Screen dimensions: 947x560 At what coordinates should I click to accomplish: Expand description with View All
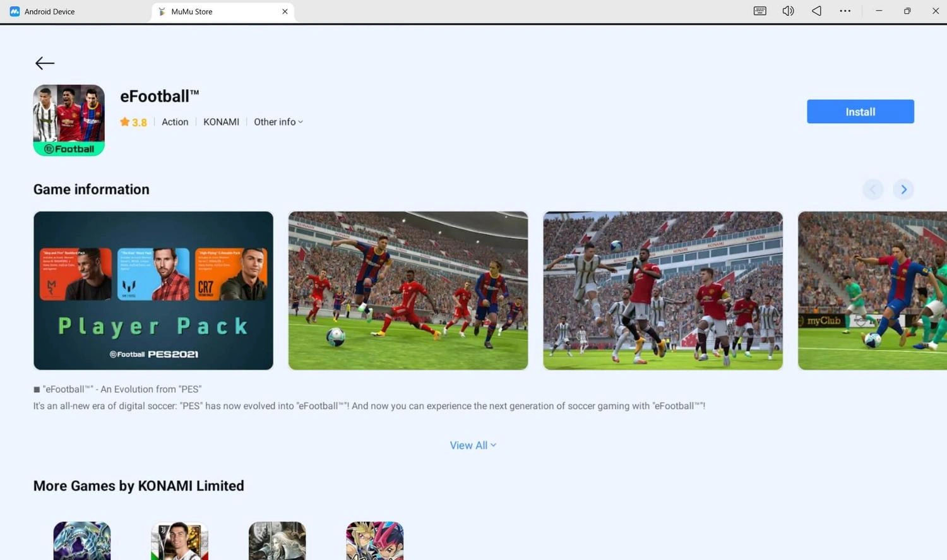point(473,445)
